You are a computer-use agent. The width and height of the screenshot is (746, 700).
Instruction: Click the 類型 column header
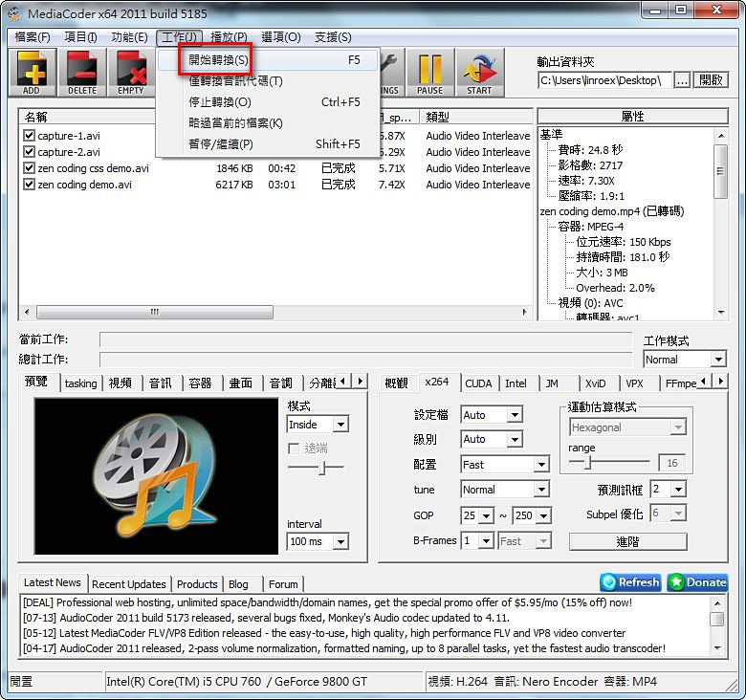[476, 117]
